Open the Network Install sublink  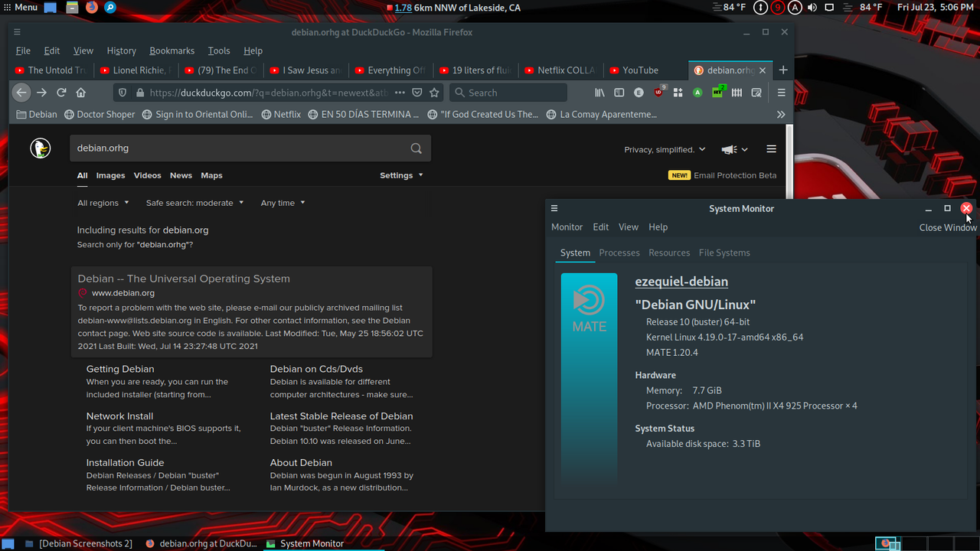(119, 416)
